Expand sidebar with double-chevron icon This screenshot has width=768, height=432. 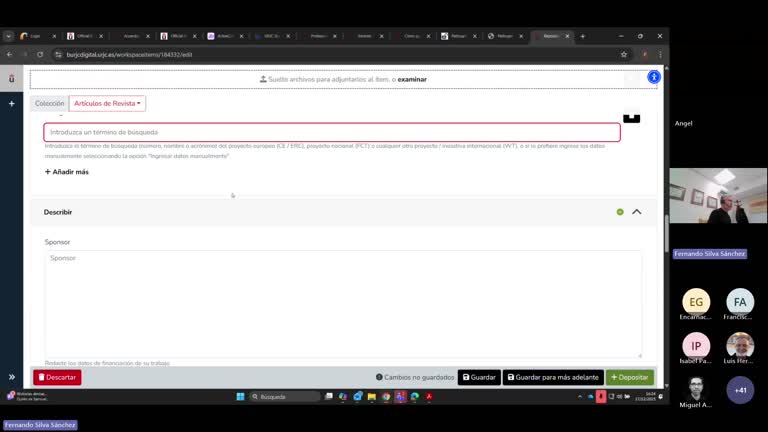click(x=12, y=377)
